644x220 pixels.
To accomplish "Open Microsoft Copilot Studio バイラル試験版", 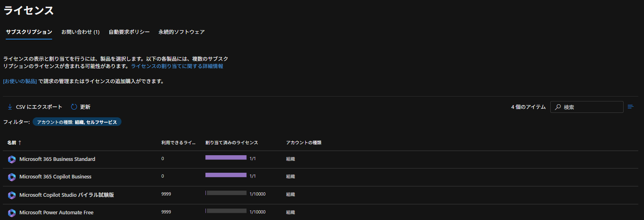I will [x=66, y=195].
